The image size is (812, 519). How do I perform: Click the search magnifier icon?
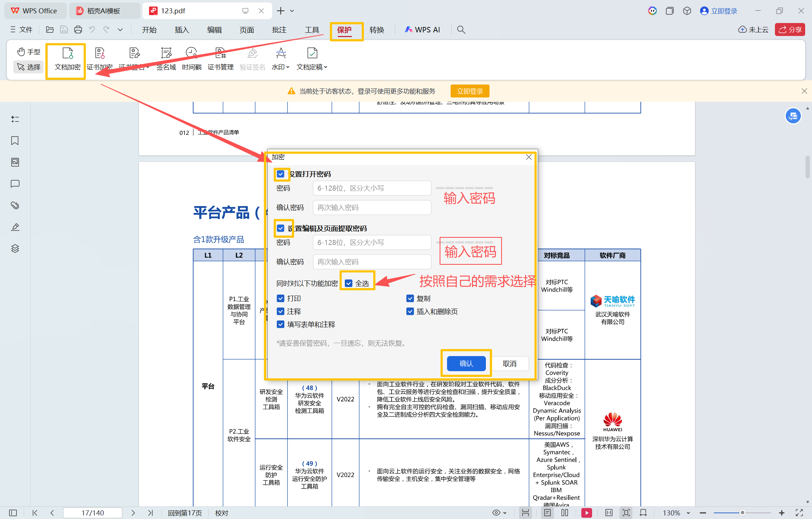(461, 30)
